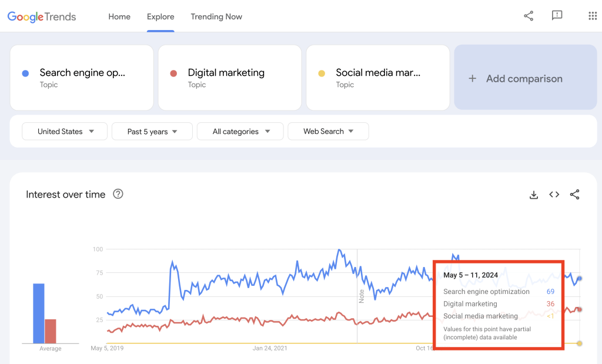Image resolution: width=602 pixels, height=364 pixels.
Task: Open the Web Search type dropdown
Action: 328,131
